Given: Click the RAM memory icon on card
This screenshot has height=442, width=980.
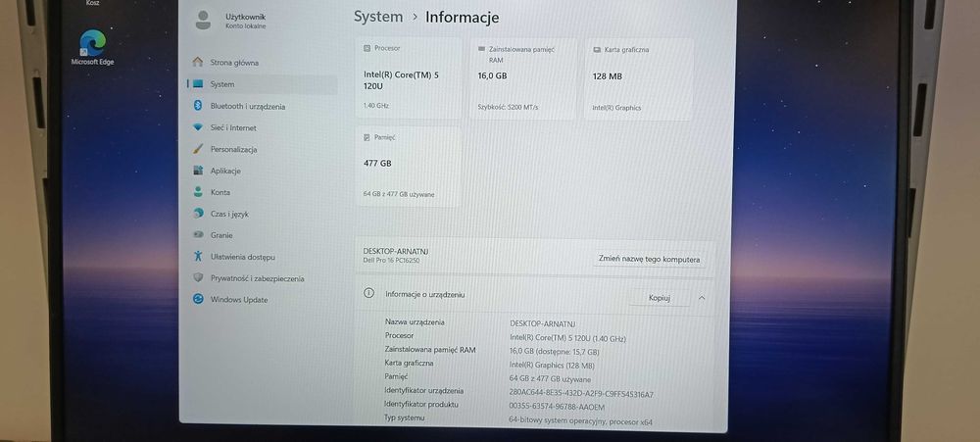Looking at the screenshot, I should [x=481, y=49].
